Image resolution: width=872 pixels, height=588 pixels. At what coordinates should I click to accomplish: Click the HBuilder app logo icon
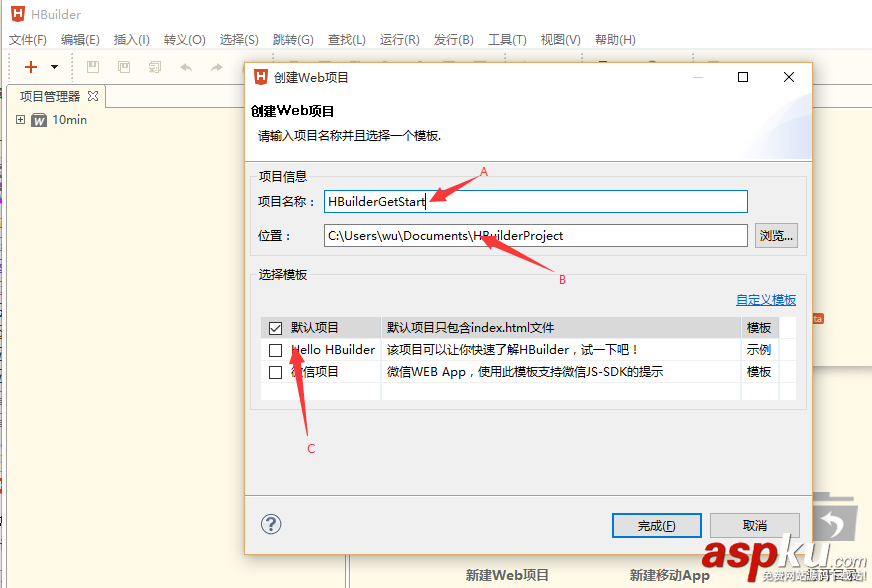[x=18, y=14]
